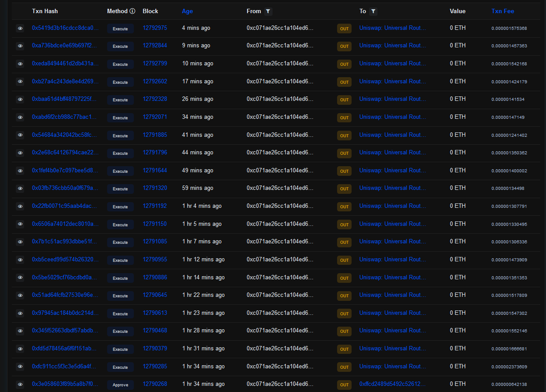
Task: Toggle the Txn Fee column header
Action: pos(503,11)
